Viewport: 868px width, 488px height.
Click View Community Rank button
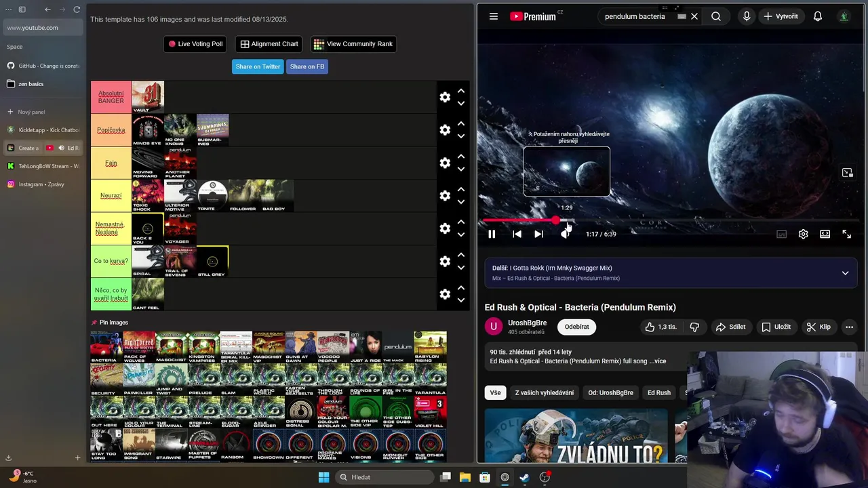click(x=353, y=44)
